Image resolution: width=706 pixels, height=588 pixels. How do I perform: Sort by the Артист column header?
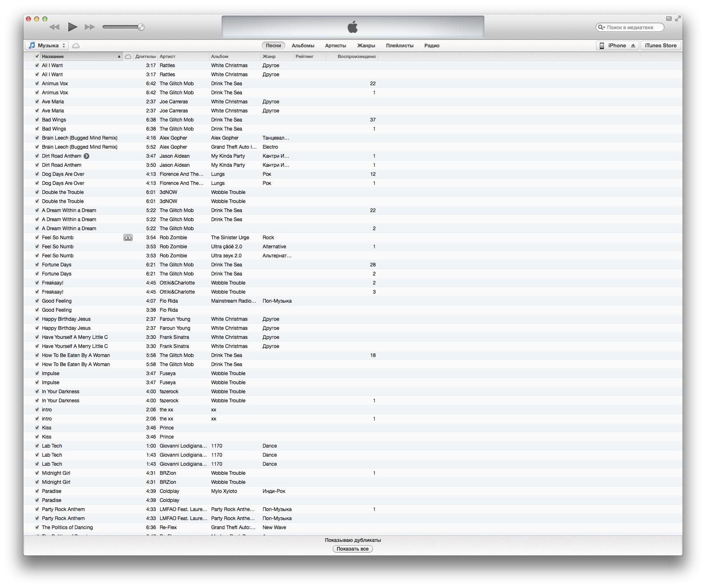pos(183,56)
